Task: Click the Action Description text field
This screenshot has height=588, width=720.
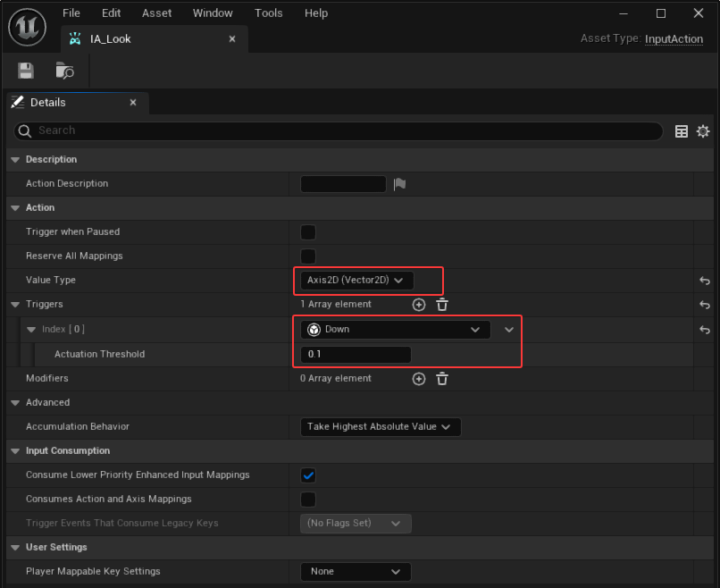Action: pos(343,184)
